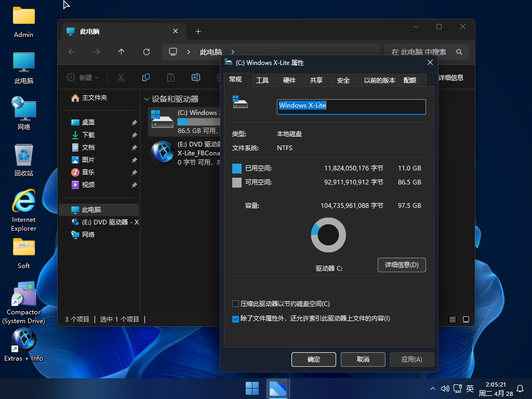Select the (C:) Windows drive item
This screenshot has height=399, width=532.
coord(185,122)
